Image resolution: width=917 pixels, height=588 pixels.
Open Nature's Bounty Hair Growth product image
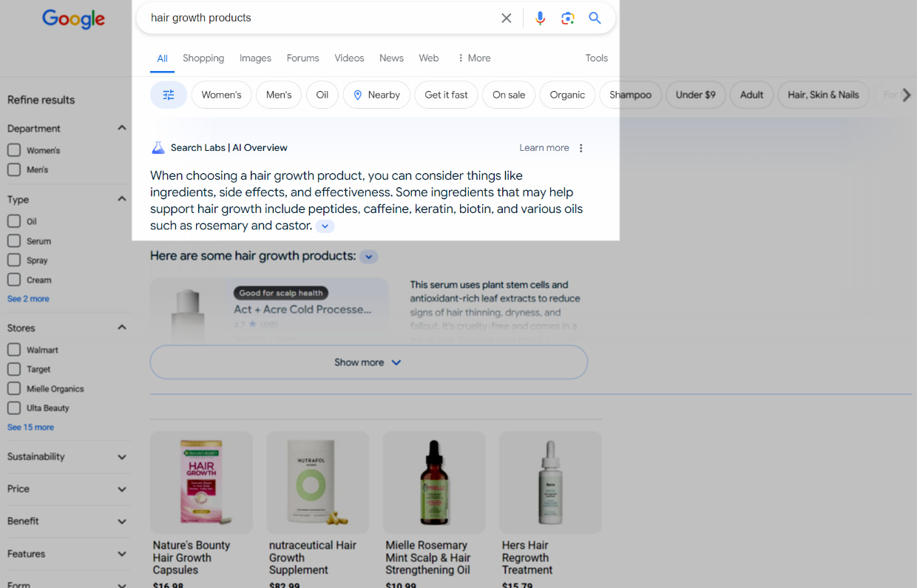[201, 482]
